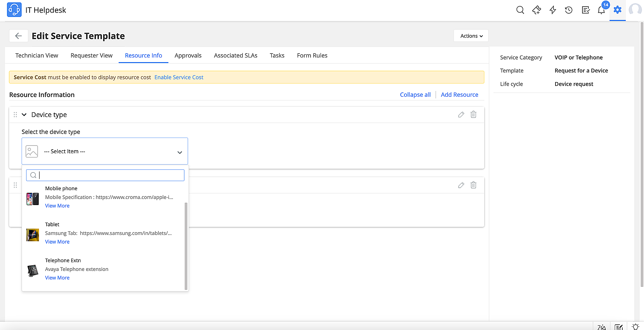
Task: View recently accessed items history
Action: 568,10
